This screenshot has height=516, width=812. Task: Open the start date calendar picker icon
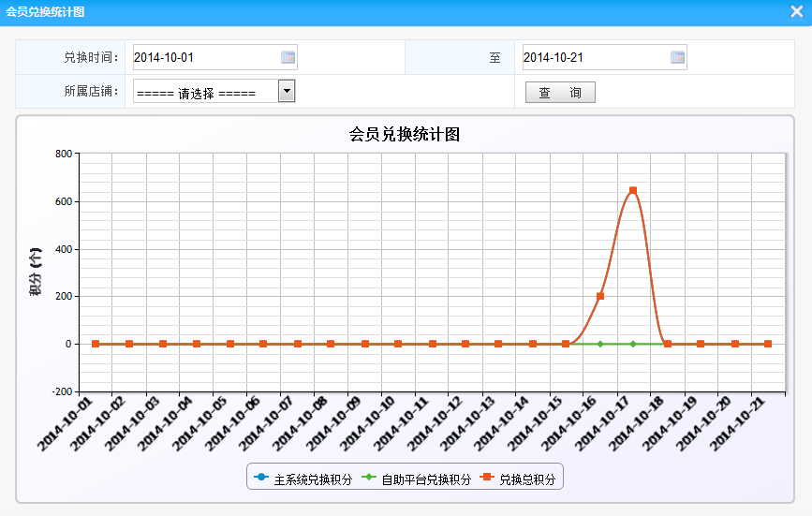tap(288, 57)
